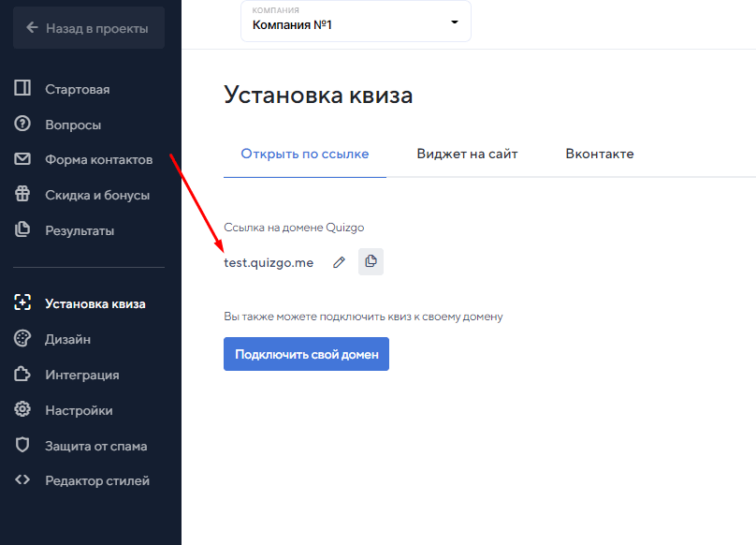This screenshot has height=545, width=756.
Task: Switch to the Вконтакте tab
Action: pyautogui.click(x=599, y=154)
